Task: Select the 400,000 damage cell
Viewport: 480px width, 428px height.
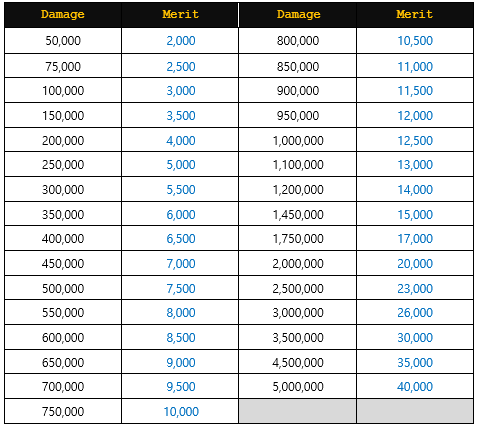Action: tap(63, 239)
